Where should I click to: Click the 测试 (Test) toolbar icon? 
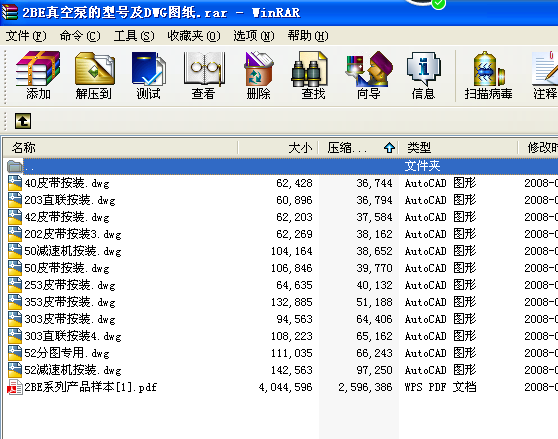point(148,69)
